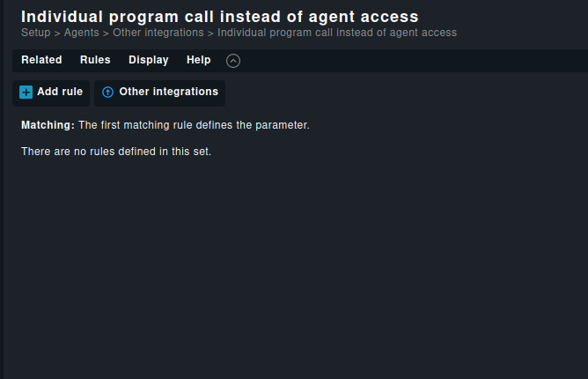Open the Related menu
The image size is (588, 379).
[41, 60]
